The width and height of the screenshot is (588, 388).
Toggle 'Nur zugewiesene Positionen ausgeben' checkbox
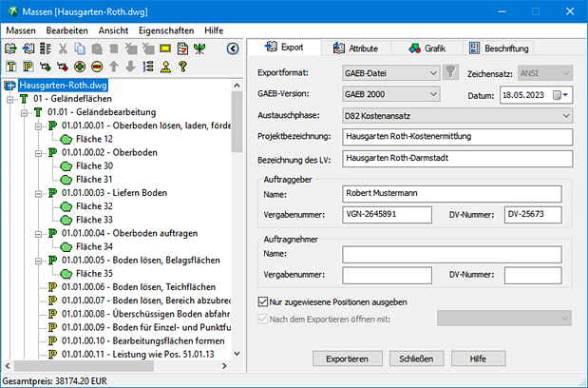(264, 301)
